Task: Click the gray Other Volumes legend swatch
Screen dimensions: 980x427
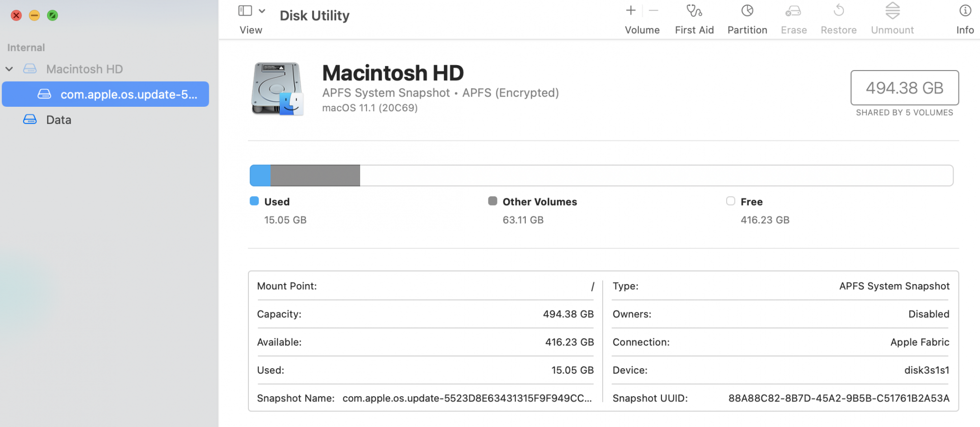Action: tap(492, 201)
